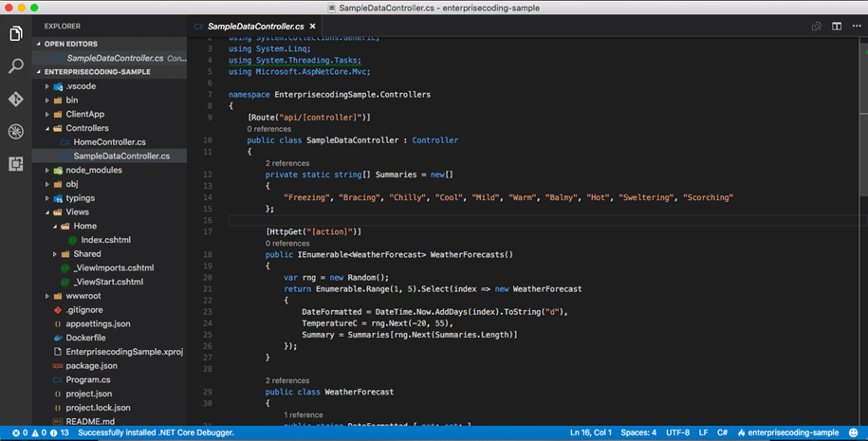868x441 pixels.
Task: Open project.lock.json file
Action: click(110, 407)
